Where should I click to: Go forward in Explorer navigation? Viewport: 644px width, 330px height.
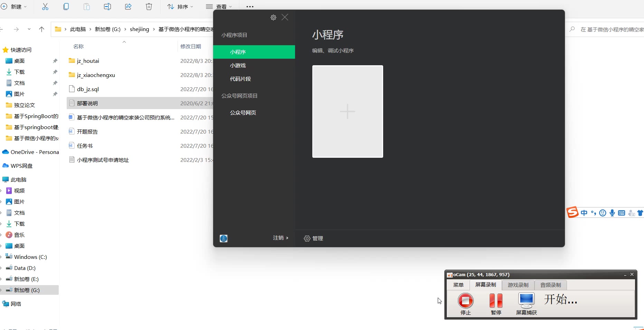pyautogui.click(x=16, y=29)
